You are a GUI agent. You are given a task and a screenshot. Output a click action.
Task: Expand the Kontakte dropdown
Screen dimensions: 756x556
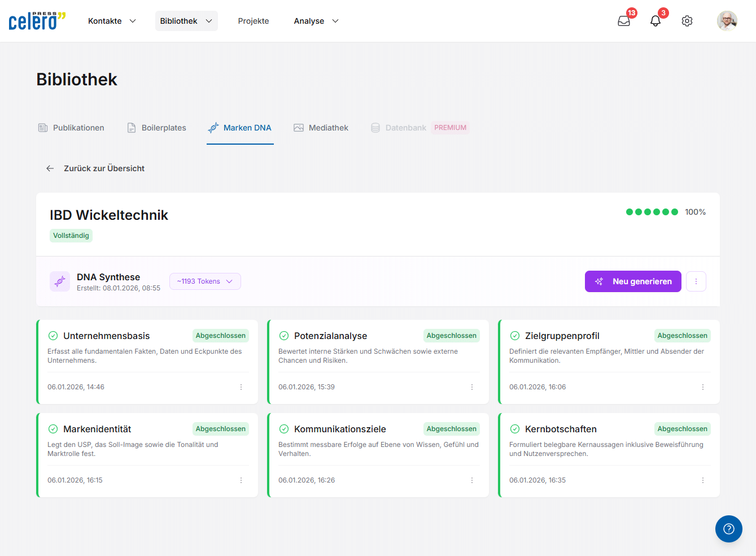(x=111, y=21)
